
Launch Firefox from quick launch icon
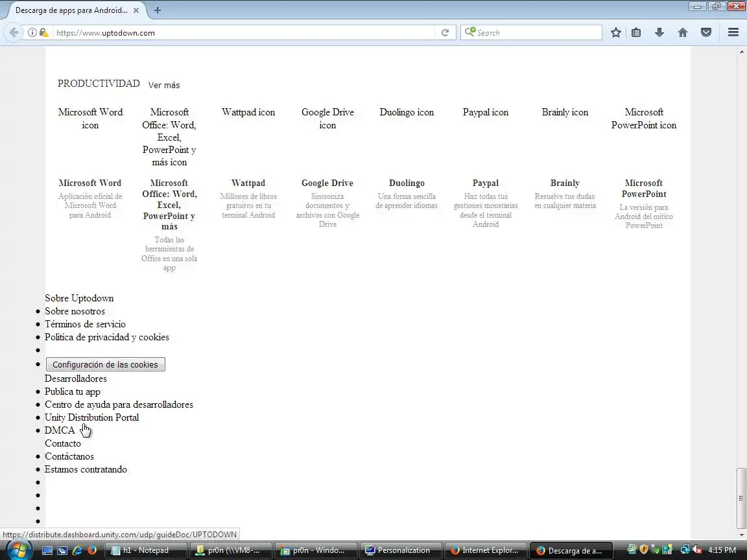click(91, 550)
